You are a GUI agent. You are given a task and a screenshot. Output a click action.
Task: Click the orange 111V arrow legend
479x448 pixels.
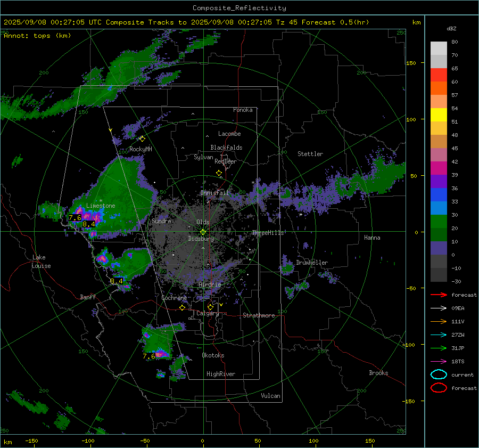click(x=439, y=321)
